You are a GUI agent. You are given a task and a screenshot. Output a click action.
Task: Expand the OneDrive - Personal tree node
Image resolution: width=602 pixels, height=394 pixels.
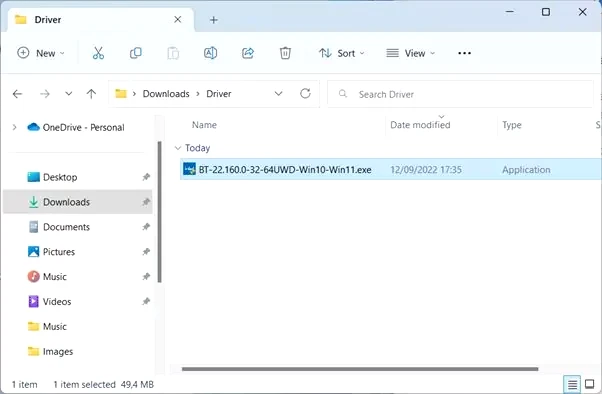pyautogui.click(x=14, y=127)
